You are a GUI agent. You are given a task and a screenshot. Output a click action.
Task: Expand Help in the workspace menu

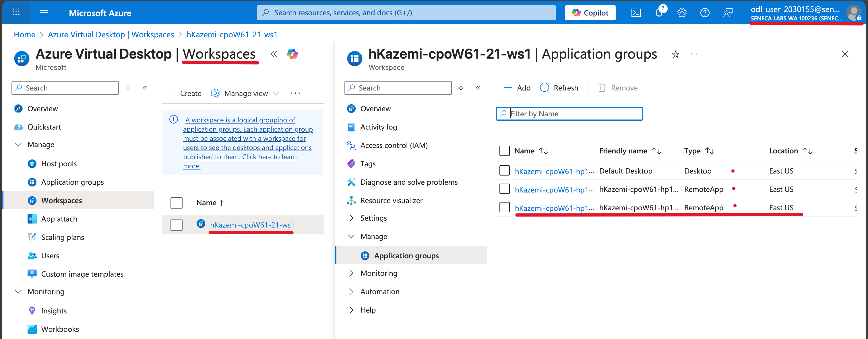click(351, 310)
